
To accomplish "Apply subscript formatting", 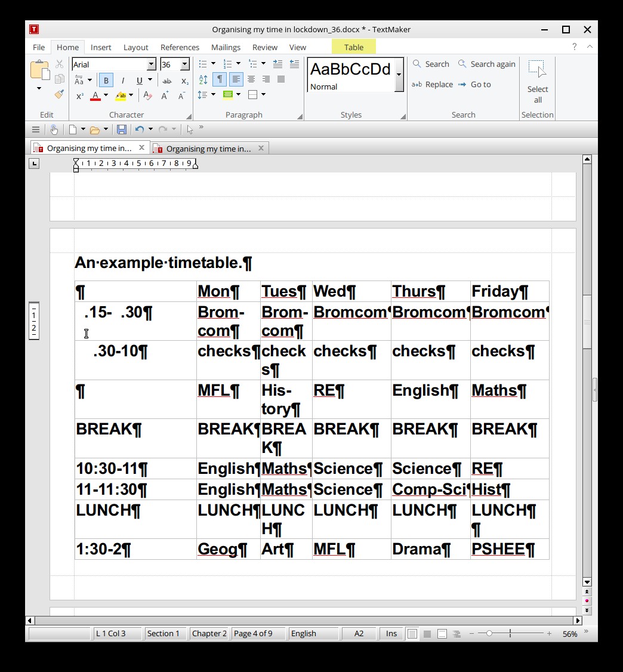I will tap(184, 81).
